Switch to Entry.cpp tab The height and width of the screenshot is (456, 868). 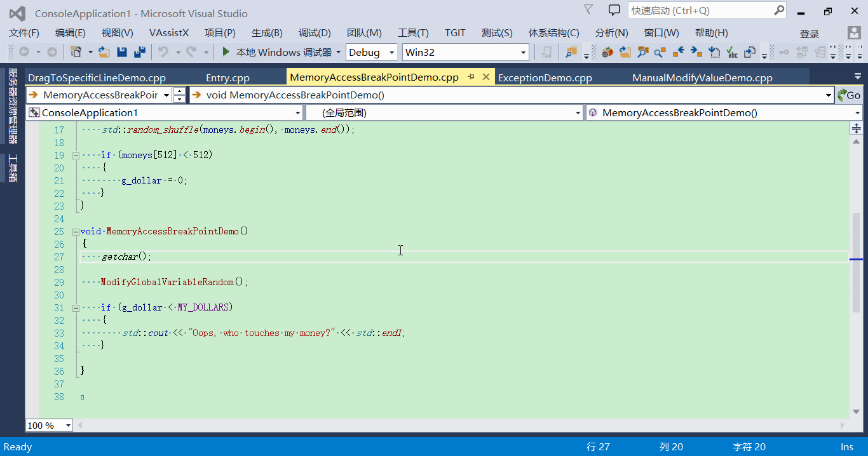click(x=227, y=77)
